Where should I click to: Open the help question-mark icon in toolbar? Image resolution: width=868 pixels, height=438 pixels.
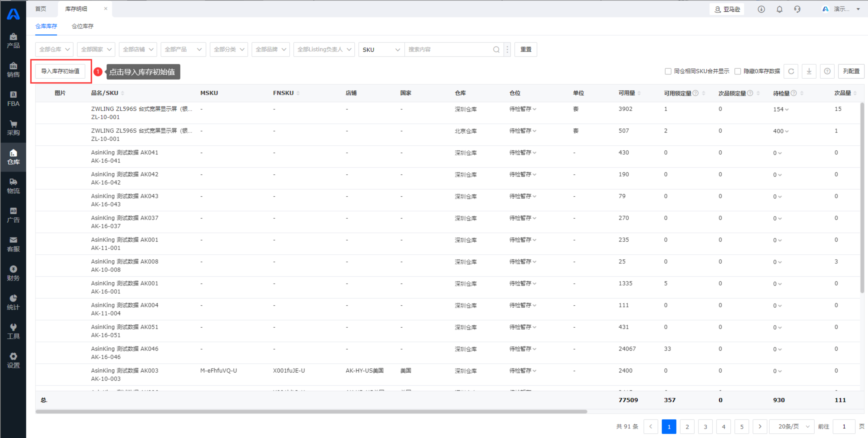click(x=827, y=71)
